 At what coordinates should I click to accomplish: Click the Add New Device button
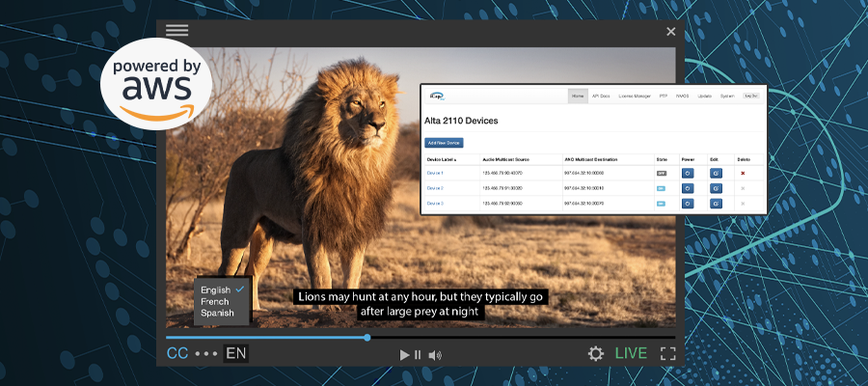coord(444,142)
